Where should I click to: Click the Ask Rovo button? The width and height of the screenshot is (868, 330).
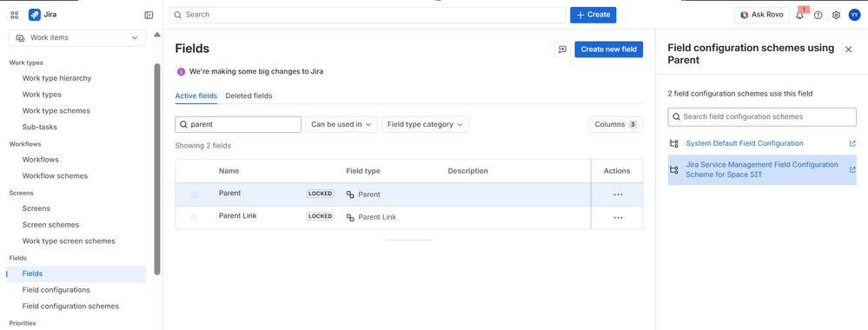pos(762,15)
